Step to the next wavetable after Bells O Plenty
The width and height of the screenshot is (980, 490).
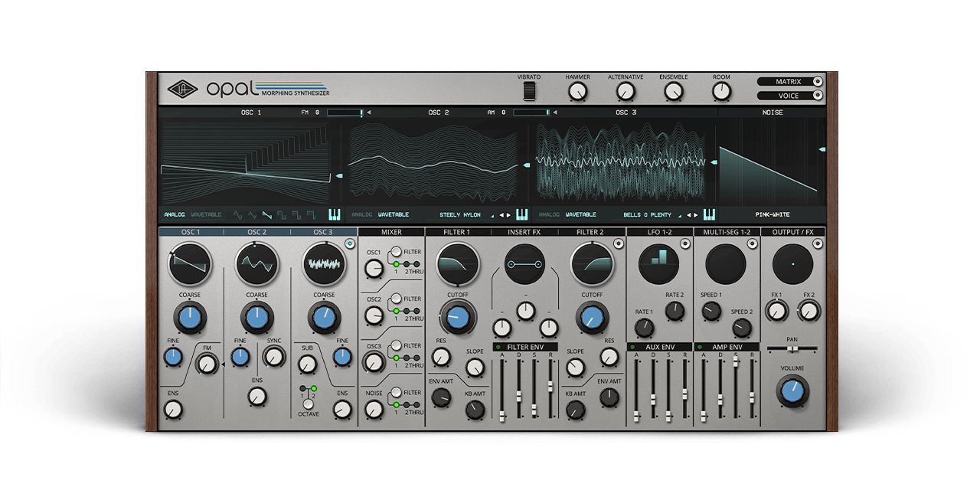click(695, 214)
